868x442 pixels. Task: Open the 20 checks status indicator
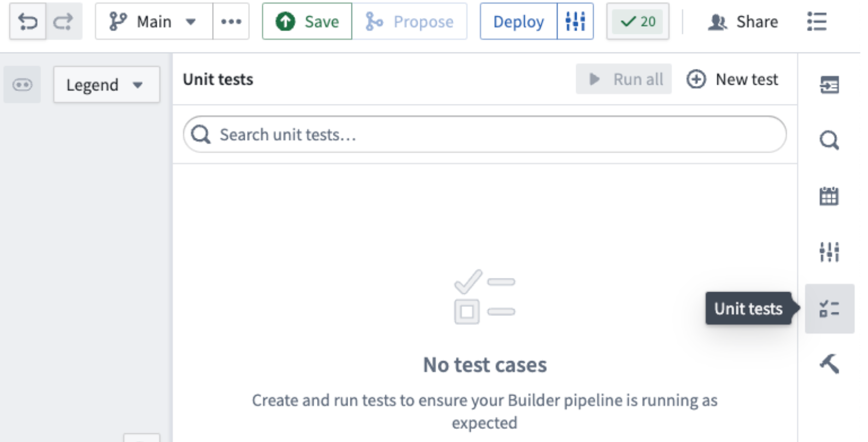(638, 21)
